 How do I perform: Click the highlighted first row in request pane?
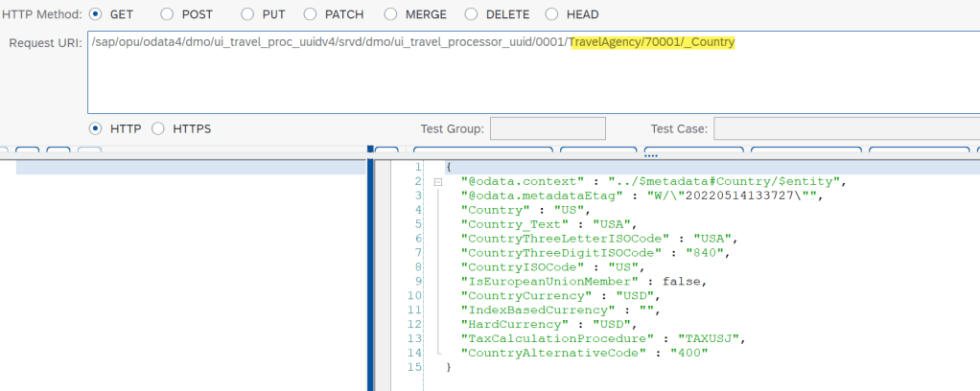[192, 167]
